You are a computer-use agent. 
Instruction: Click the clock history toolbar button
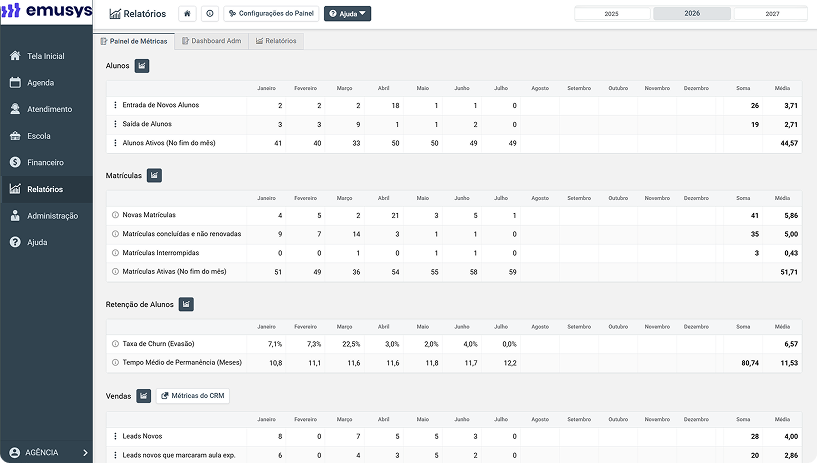[x=209, y=14]
